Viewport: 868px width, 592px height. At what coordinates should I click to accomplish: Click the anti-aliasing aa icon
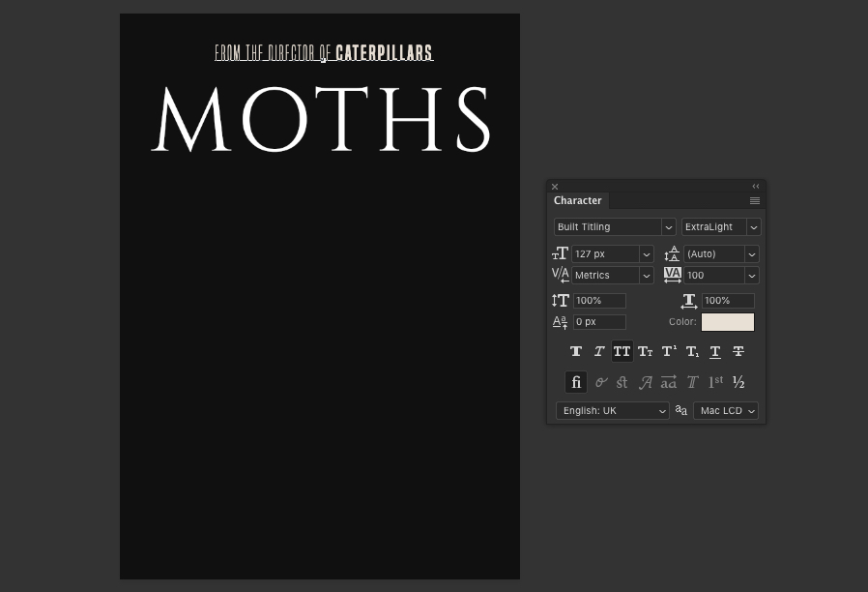click(681, 410)
